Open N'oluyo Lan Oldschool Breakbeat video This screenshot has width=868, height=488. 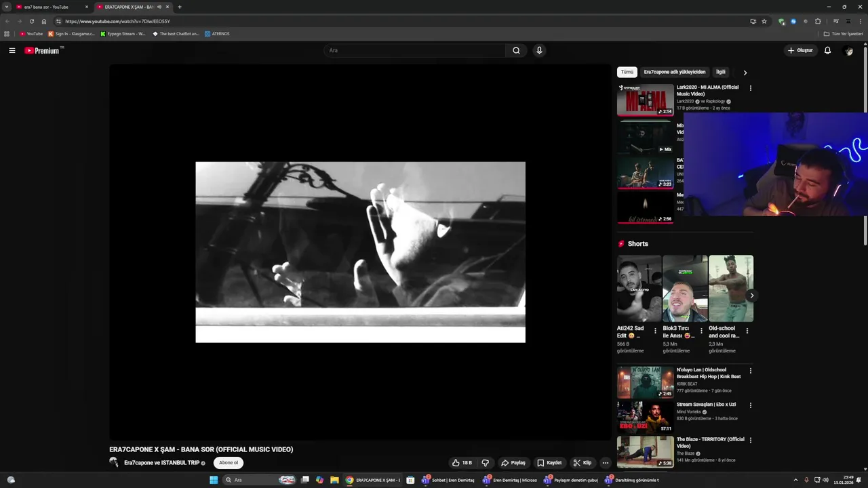645,382
